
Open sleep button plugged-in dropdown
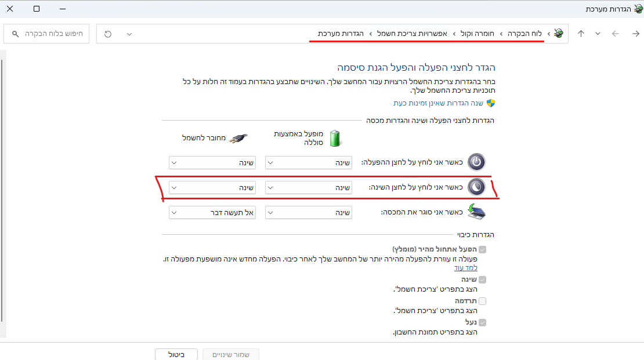point(212,188)
